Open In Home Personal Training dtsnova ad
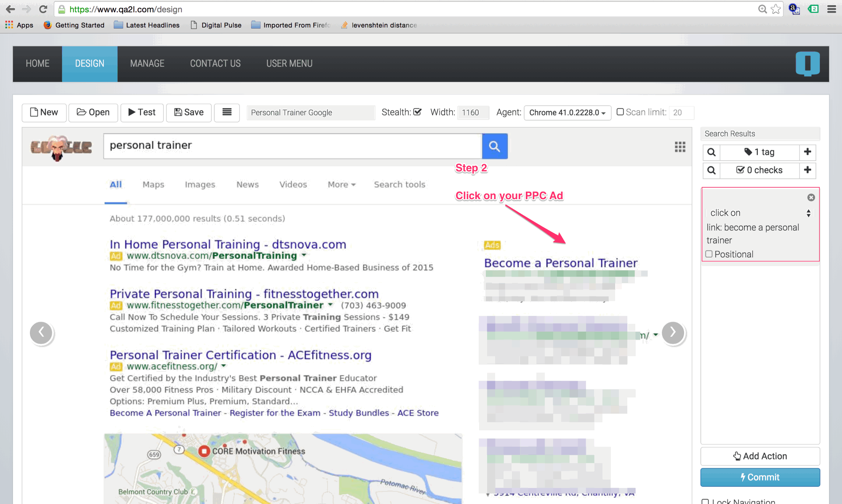842x504 pixels. [x=228, y=244]
